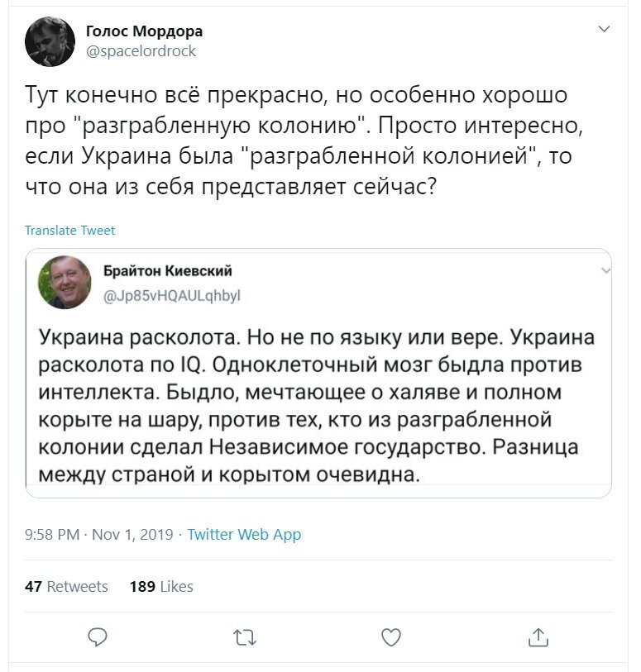This screenshot has height=672, width=641.
Task: Open Twitter Web App source link
Action: click(x=244, y=535)
